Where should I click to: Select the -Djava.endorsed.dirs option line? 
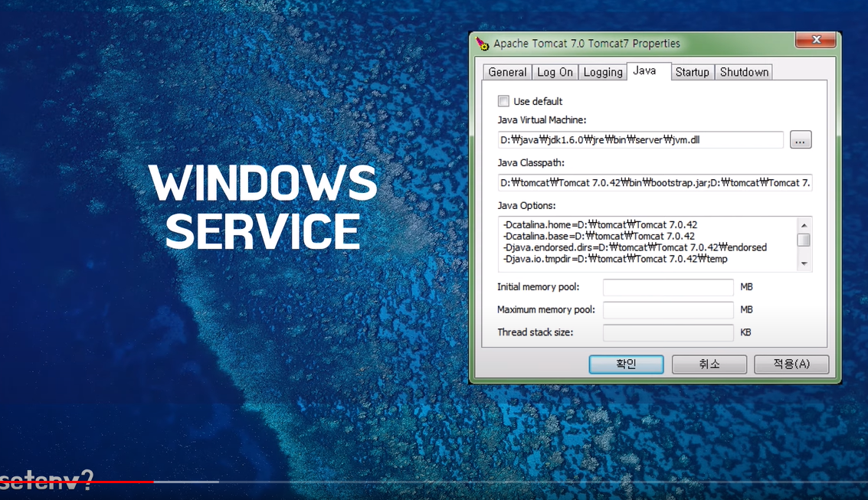(635, 247)
